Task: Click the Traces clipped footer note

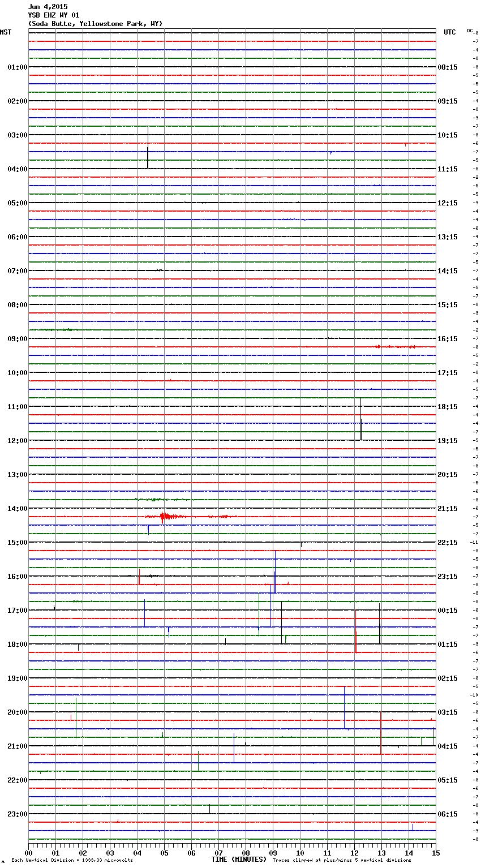Action: click(x=342, y=861)
